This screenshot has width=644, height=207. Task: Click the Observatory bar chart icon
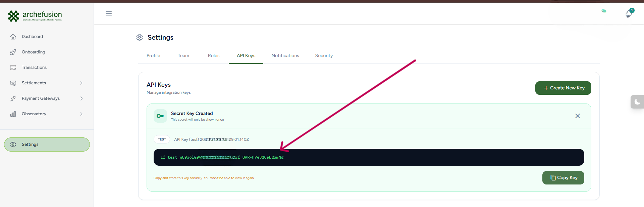[x=13, y=114]
